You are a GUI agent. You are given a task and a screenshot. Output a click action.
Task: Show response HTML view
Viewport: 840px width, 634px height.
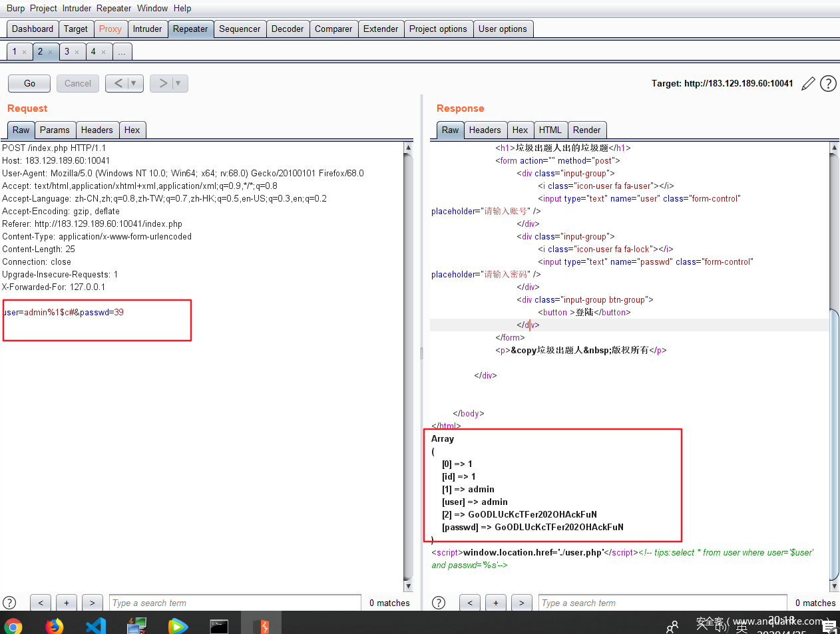[550, 130]
